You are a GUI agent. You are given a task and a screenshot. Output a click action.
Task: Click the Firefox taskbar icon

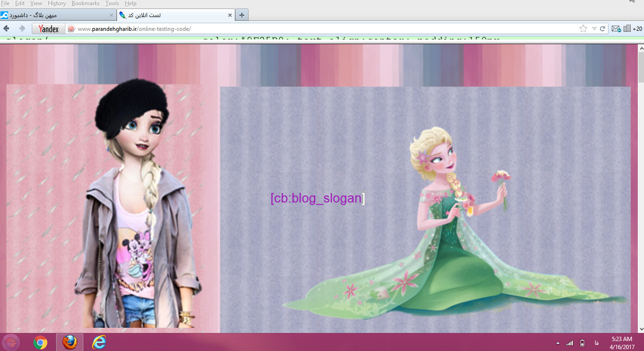(x=70, y=342)
